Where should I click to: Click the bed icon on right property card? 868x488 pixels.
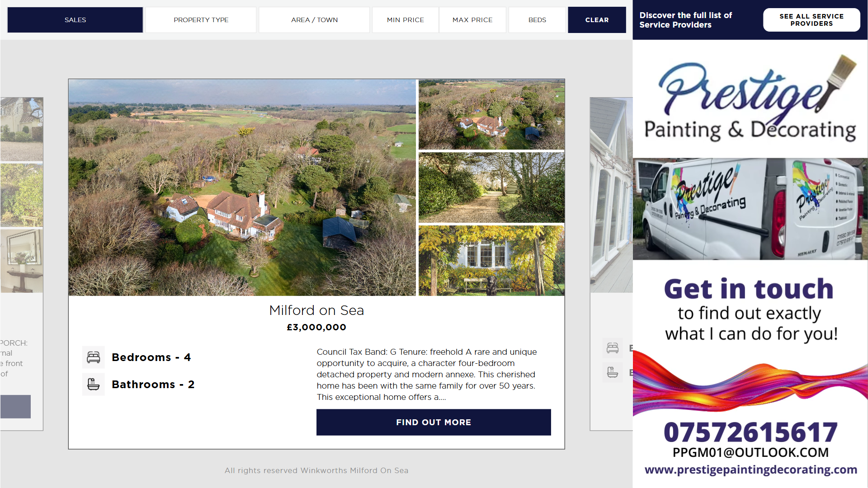coord(613,348)
